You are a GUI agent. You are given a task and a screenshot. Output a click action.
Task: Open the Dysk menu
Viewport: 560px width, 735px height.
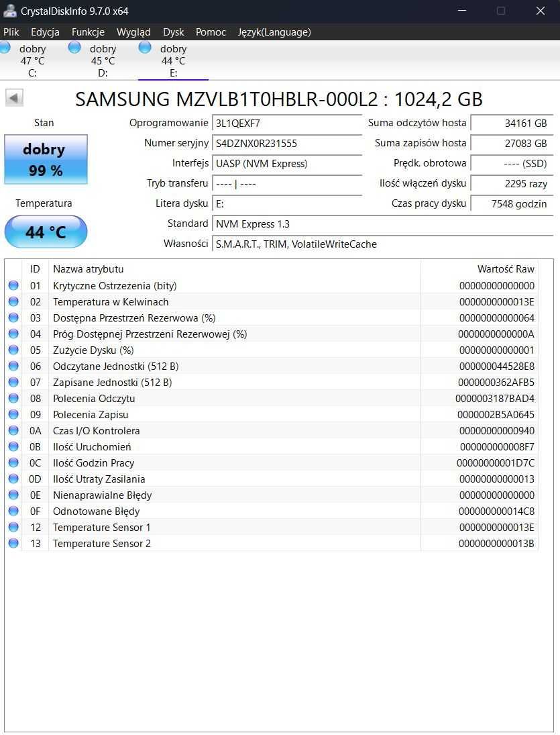[173, 32]
